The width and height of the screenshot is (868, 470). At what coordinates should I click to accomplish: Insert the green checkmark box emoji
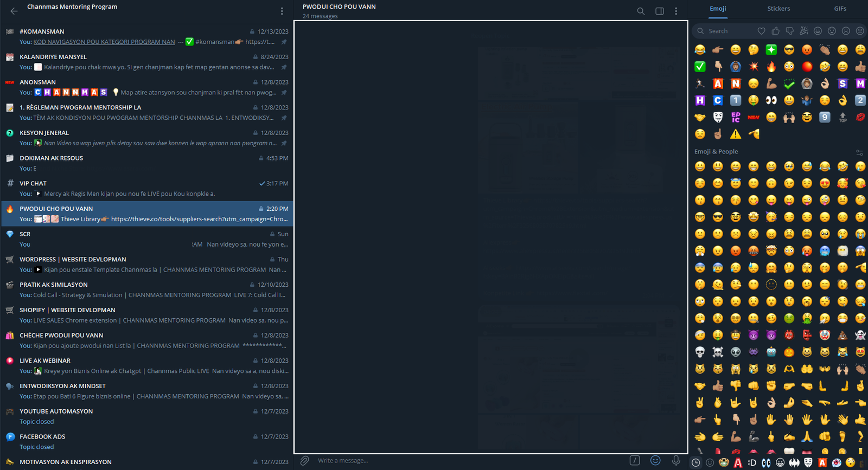700,67
